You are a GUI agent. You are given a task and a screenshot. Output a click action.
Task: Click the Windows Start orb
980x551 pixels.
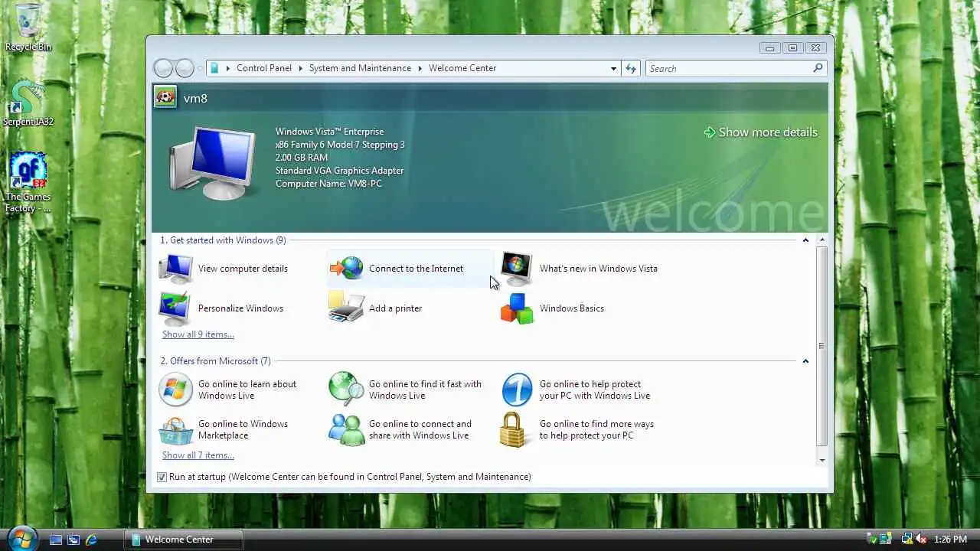pyautogui.click(x=21, y=537)
